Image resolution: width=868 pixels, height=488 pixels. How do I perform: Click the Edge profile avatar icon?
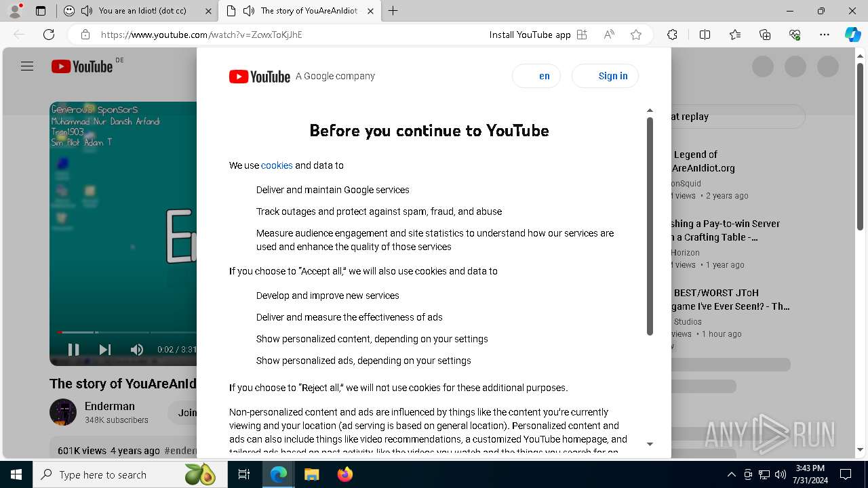pyautogui.click(x=15, y=11)
